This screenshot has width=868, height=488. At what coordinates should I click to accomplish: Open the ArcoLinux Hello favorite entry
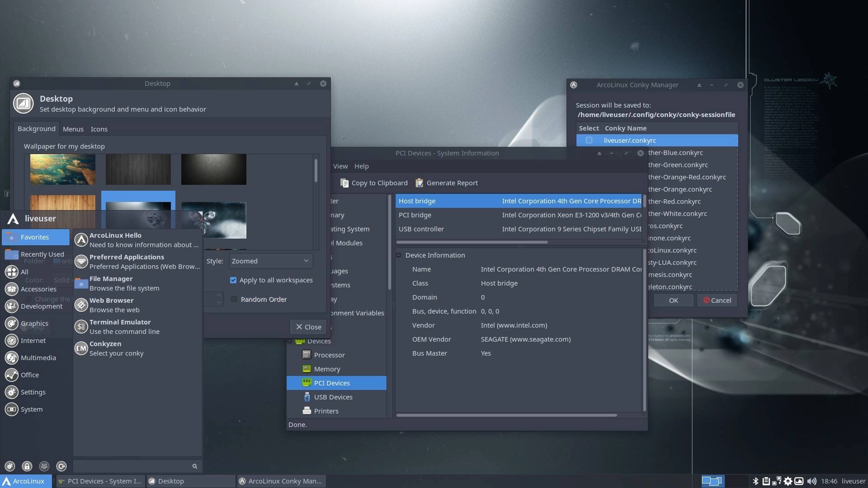pyautogui.click(x=137, y=240)
